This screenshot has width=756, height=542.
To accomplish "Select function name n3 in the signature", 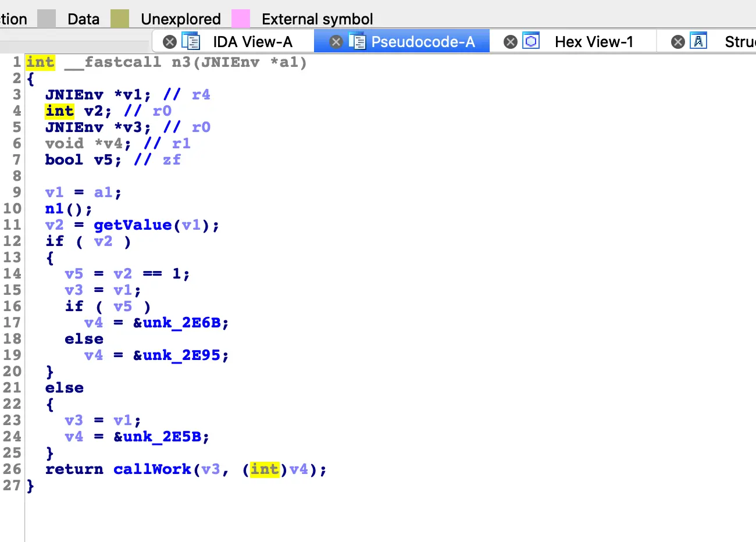I will pyautogui.click(x=181, y=62).
